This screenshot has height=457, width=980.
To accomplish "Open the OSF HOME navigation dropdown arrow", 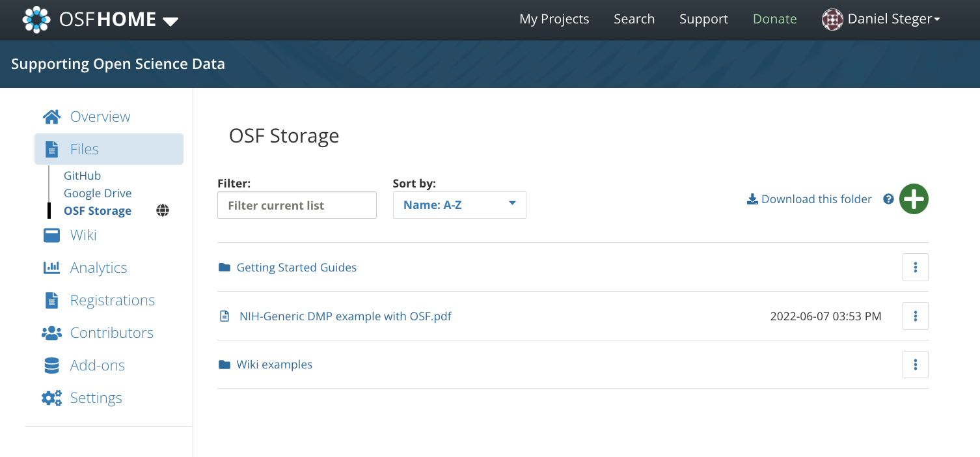I will click(170, 21).
